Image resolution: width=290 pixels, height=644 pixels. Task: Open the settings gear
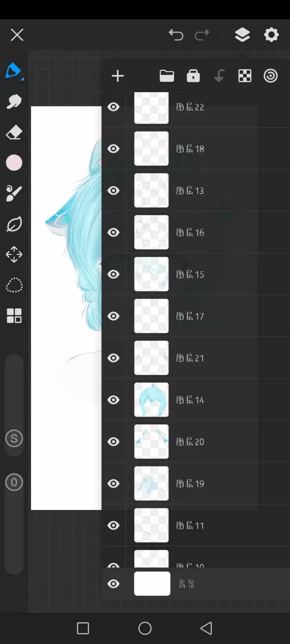tap(271, 35)
